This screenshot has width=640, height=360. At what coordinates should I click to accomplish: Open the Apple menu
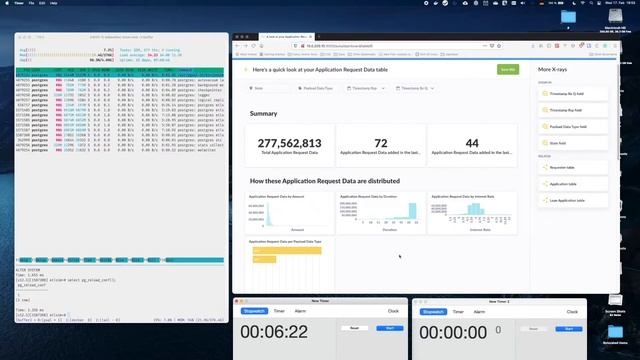tap(7, 3)
